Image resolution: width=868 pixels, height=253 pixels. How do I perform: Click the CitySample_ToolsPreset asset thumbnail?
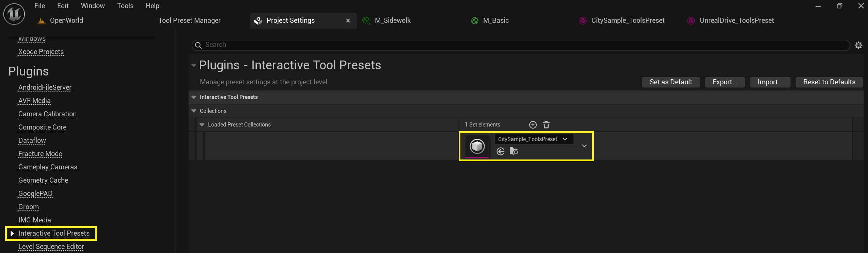(x=477, y=146)
